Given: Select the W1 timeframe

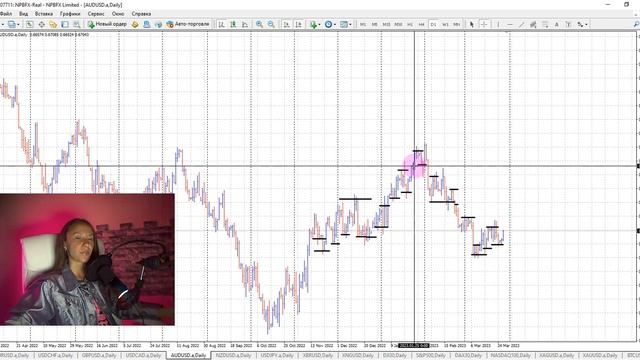Looking at the screenshot, I should (445, 24).
